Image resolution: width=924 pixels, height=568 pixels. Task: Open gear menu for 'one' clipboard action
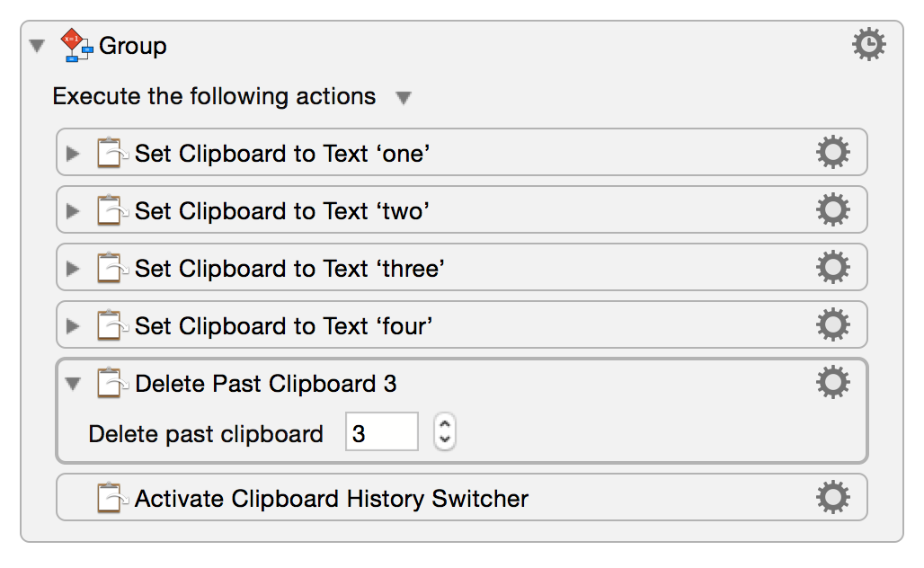(x=832, y=153)
